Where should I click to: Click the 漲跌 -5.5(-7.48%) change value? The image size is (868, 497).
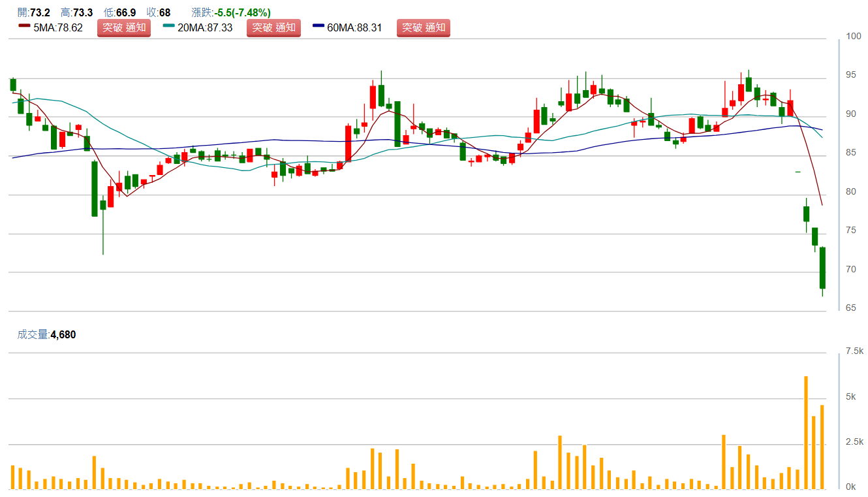231,12
